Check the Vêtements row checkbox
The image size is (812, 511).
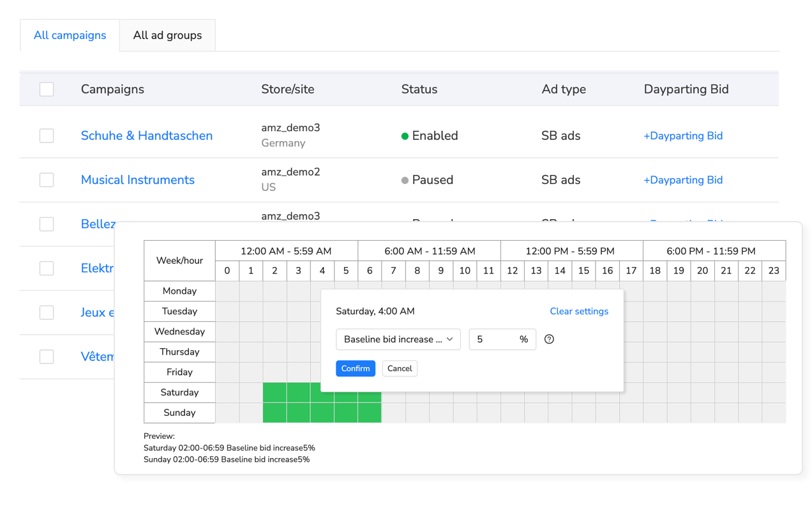(x=47, y=356)
